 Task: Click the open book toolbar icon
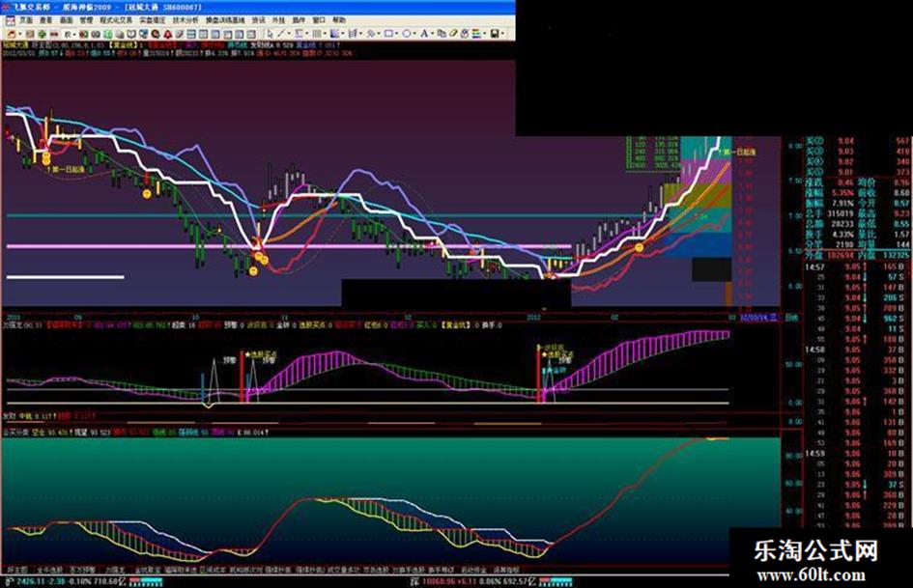point(131,35)
